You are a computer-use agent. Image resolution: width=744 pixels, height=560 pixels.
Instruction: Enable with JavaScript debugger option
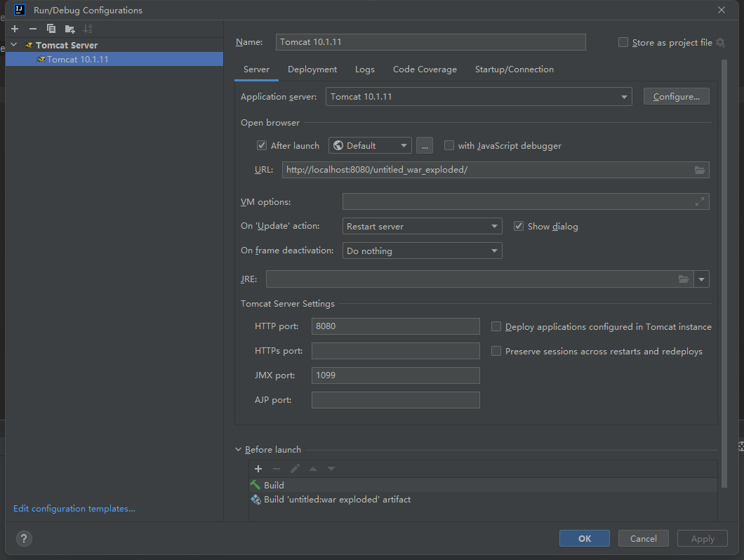pos(449,146)
